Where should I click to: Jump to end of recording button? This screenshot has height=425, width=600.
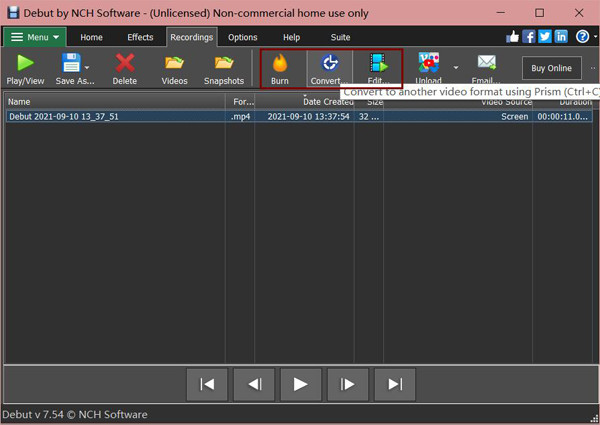[x=395, y=384]
